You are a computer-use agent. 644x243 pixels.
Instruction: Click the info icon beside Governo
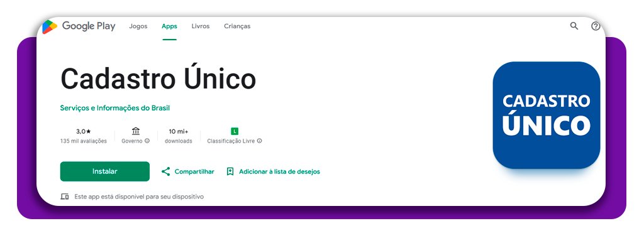(x=147, y=141)
